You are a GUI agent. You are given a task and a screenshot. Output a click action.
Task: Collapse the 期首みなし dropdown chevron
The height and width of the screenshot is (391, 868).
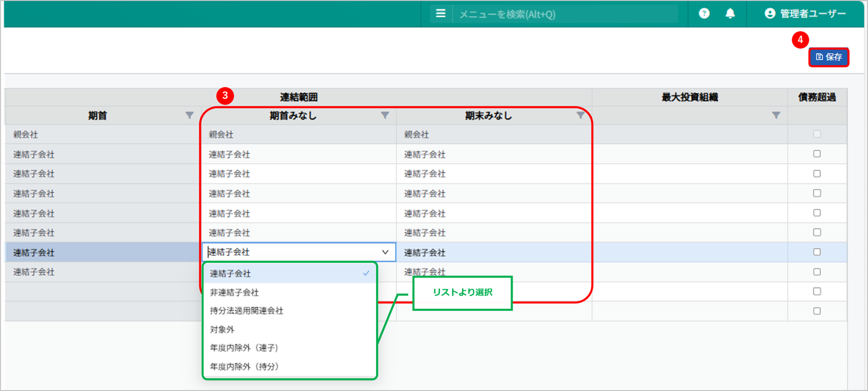pos(385,252)
